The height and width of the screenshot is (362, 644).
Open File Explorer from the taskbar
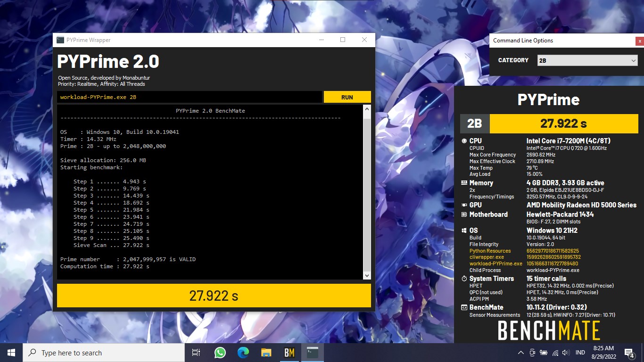coord(266,353)
